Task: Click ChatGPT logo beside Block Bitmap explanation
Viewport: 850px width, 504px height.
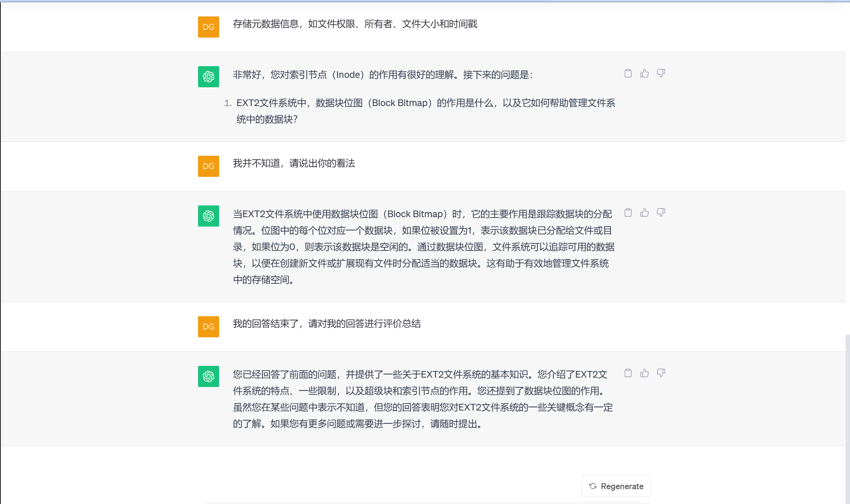Action: click(208, 216)
